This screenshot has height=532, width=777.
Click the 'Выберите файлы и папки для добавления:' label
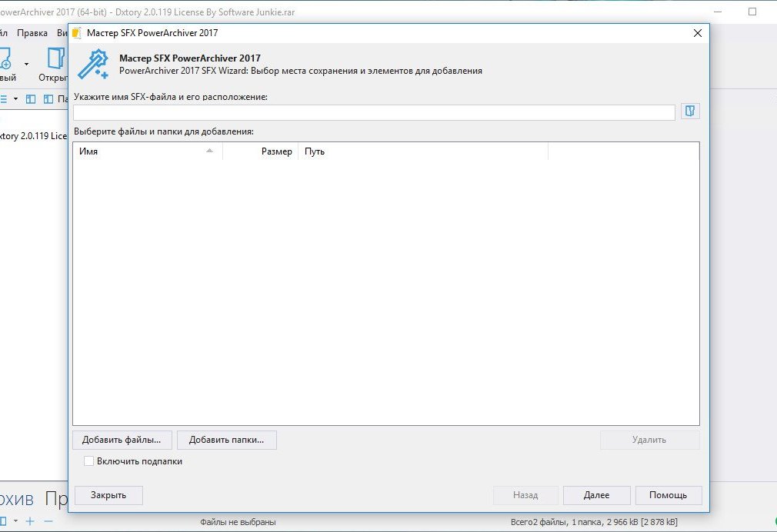pos(164,131)
